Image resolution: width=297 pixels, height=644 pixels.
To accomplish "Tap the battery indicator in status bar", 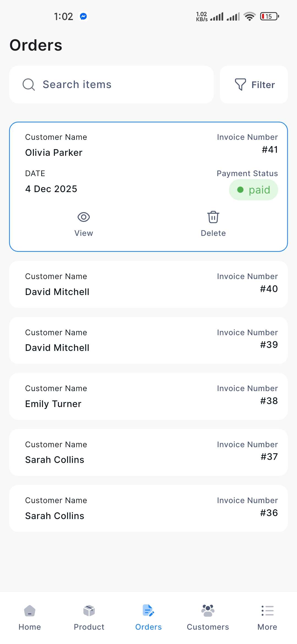I will click(x=269, y=17).
